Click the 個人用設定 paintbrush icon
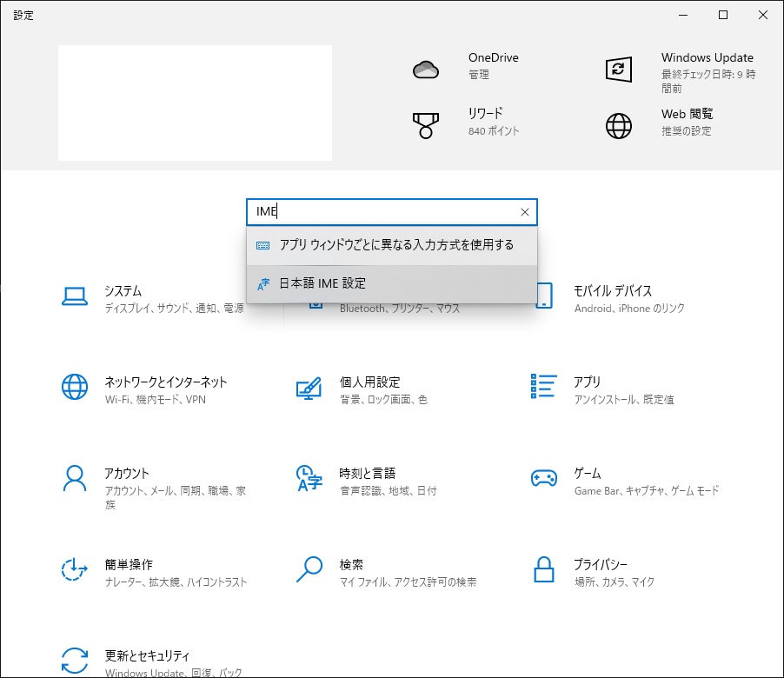 (x=309, y=388)
